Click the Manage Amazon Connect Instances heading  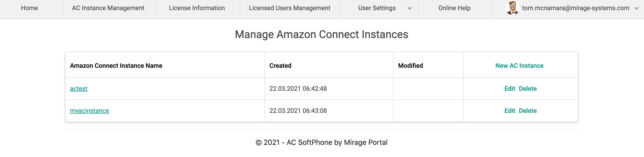pyautogui.click(x=321, y=34)
